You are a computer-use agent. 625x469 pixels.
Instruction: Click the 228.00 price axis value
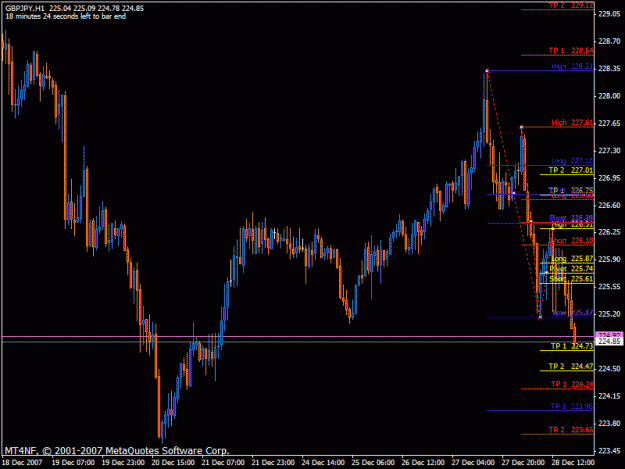point(609,96)
